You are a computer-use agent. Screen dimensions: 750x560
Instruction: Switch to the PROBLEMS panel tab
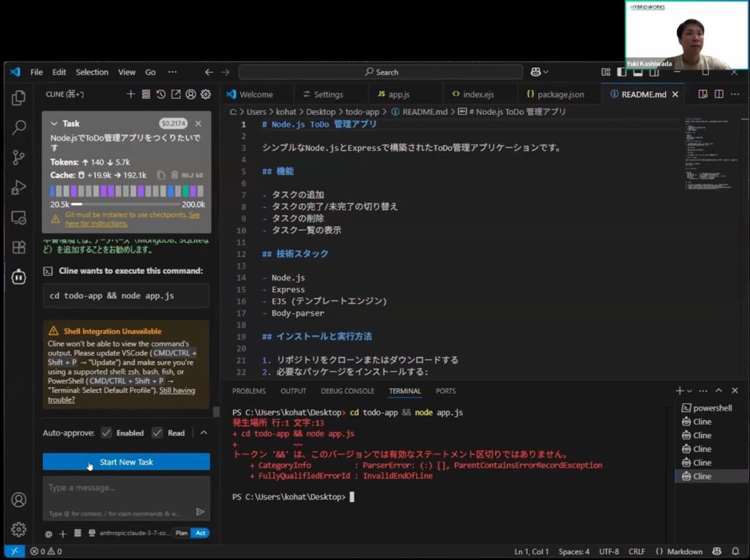click(249, 391)
